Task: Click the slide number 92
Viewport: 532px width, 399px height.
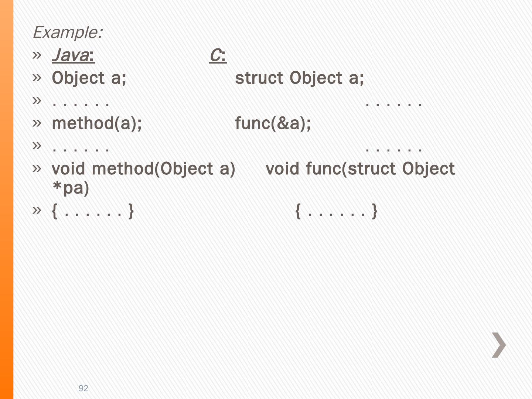Action: point(83,388)
